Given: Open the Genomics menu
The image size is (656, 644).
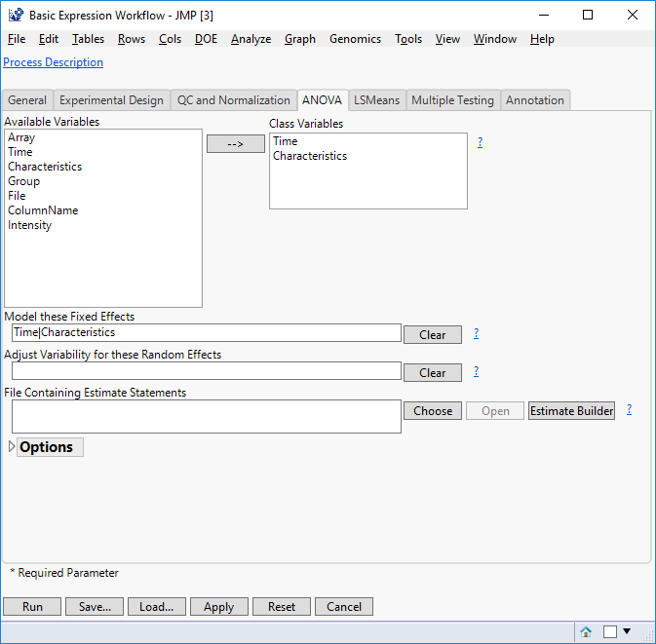Looking at the screenshot, I should click(355, 39).
